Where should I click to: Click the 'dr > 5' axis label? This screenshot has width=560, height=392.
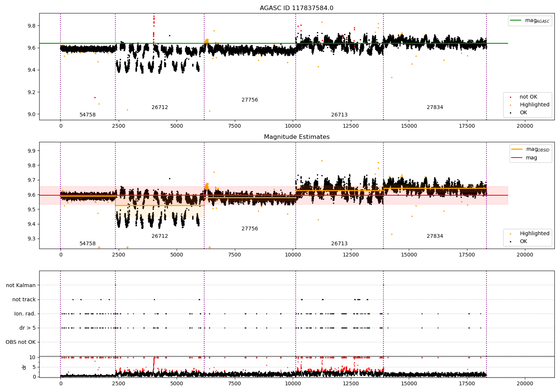coord(28,328)
